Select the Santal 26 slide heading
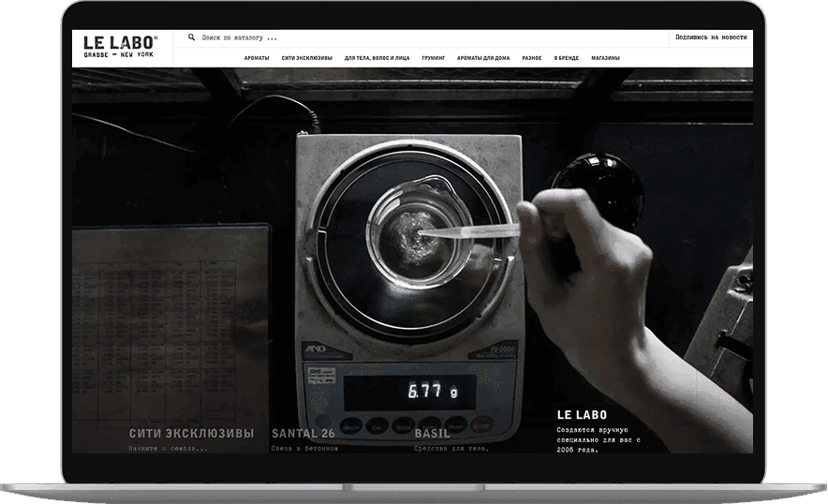The image size is (828, 504). (x=303, y=433)
